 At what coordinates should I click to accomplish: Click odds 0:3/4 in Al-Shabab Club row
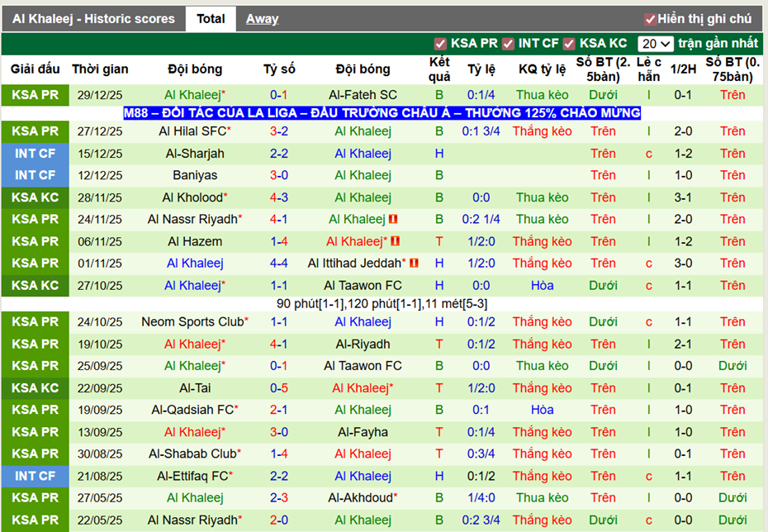click(481, 454)
